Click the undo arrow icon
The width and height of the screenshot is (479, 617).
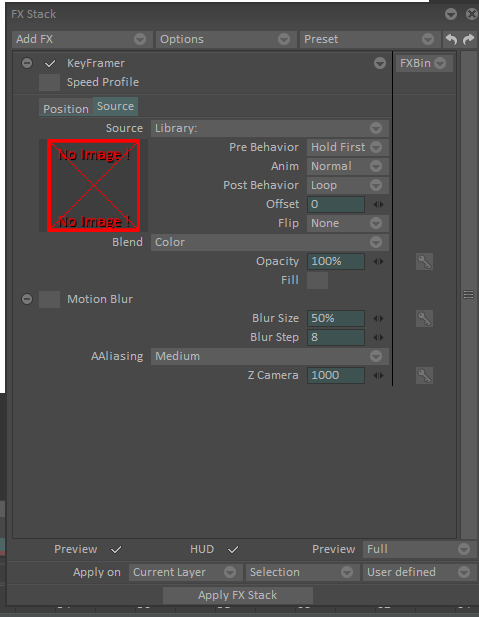[x=451, y=39]
